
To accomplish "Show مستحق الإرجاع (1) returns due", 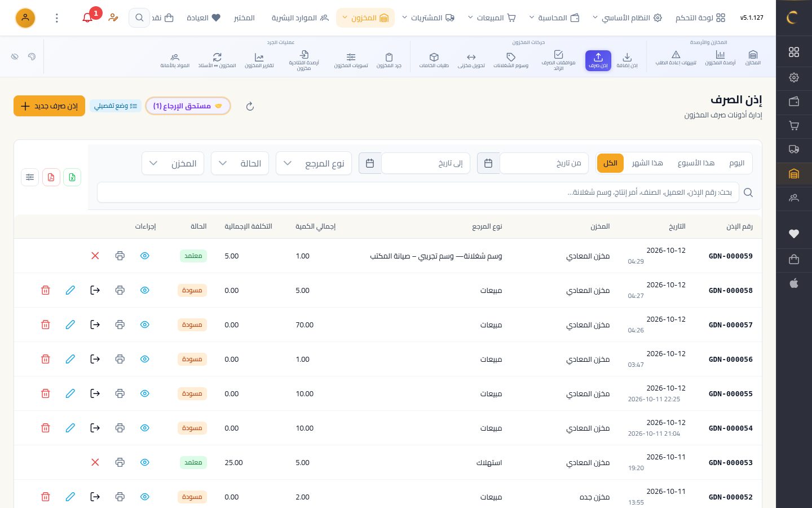I will pyautogui.click(x=188, y=106).
